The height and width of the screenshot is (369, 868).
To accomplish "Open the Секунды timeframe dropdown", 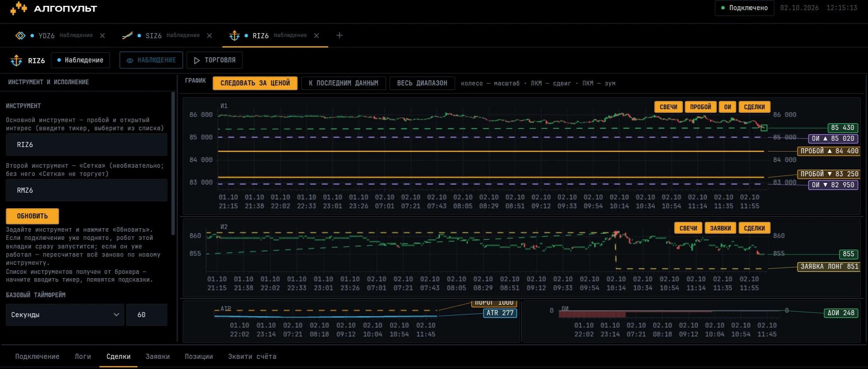I will click(x=65, y=315).
